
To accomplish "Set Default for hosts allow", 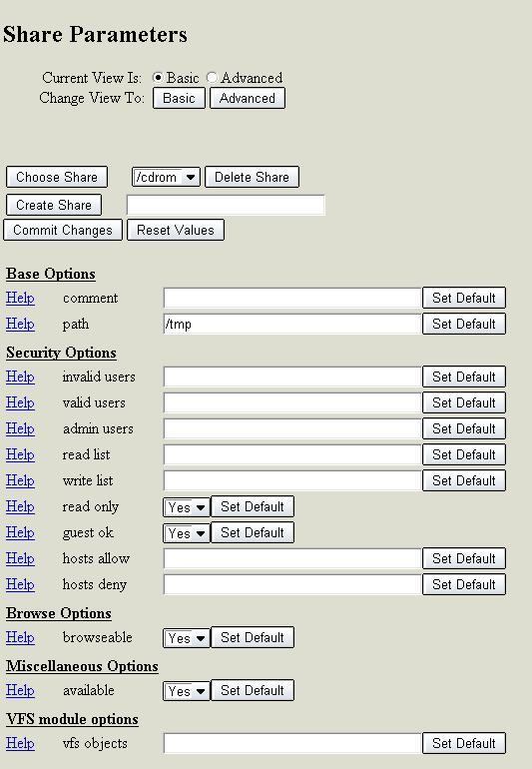I will [x=464, y=558].
